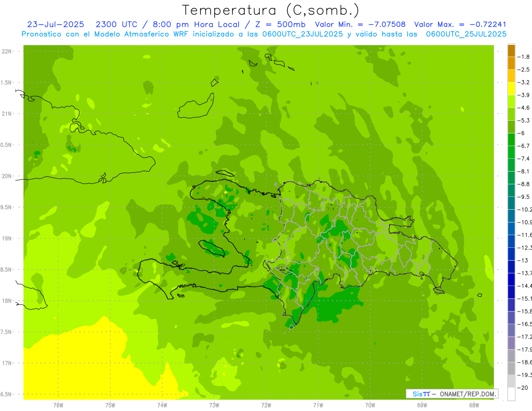Click the '17N' latitude label
The width and height of the screenshot is (532, 411).
tap(6, 363)
